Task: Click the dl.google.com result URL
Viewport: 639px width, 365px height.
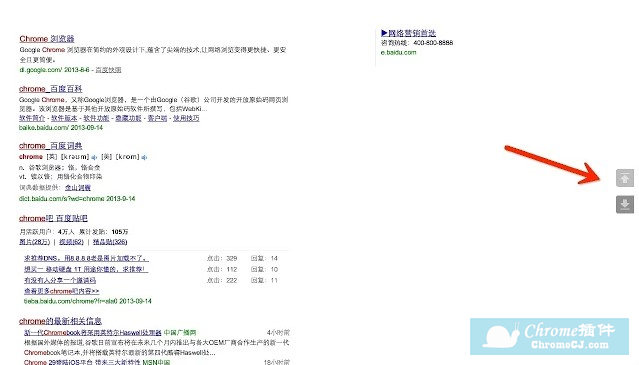Action: pos(40,70)
